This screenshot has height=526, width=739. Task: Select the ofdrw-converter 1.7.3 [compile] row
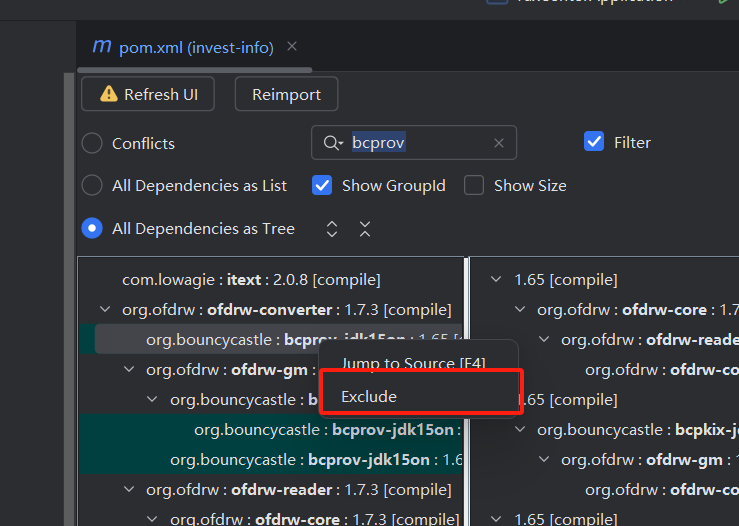(287, 310)
